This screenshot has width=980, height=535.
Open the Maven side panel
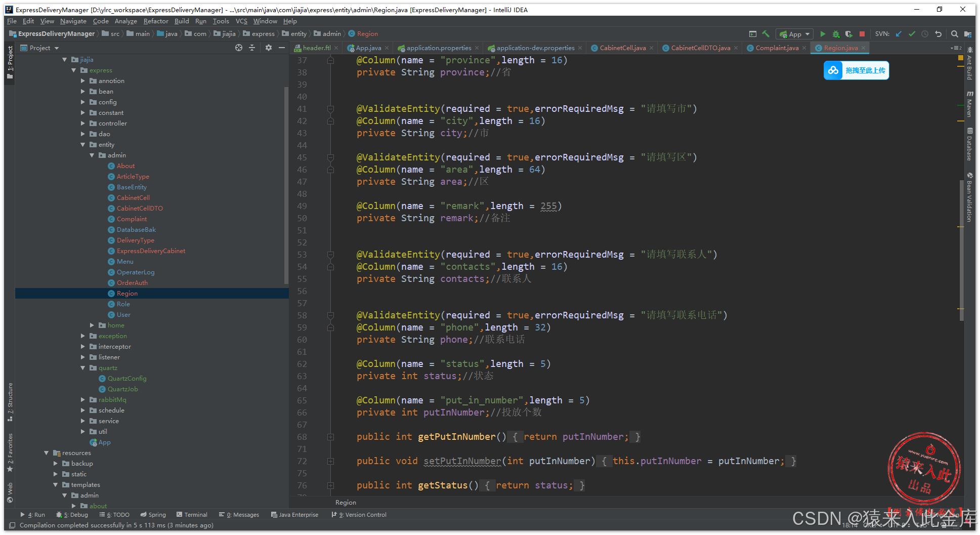[x=969, y=104]
